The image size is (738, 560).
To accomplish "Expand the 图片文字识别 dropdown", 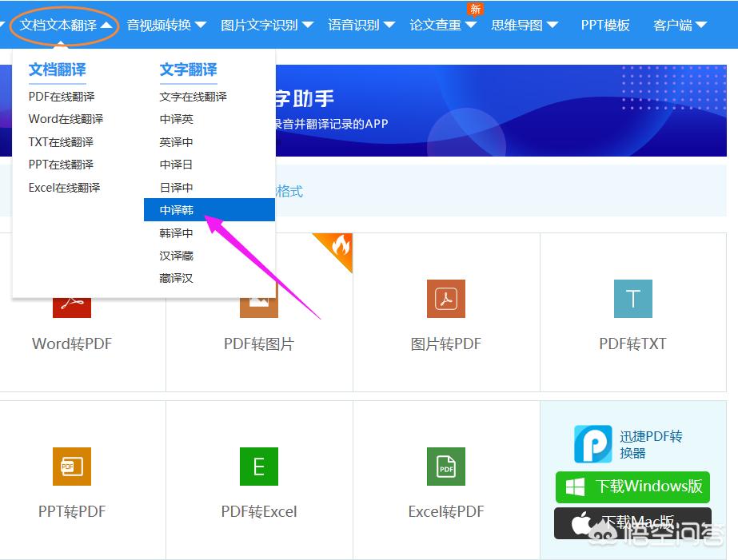I will click(x=267, y=25).
